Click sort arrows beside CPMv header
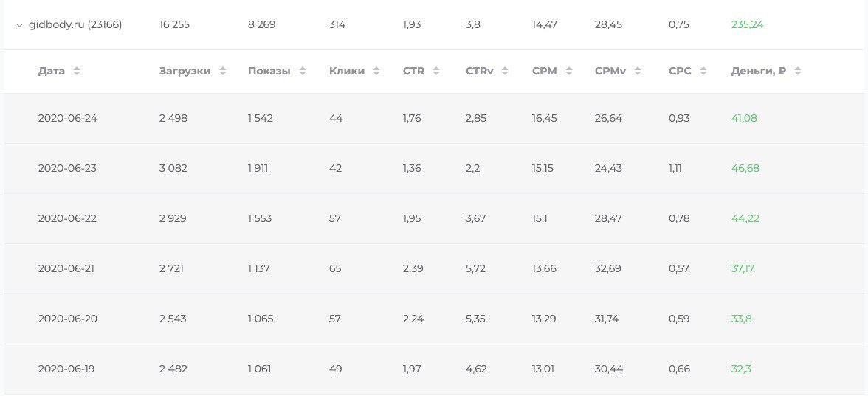The height and width of the screenshot is (396, 868). click(639, 72)
